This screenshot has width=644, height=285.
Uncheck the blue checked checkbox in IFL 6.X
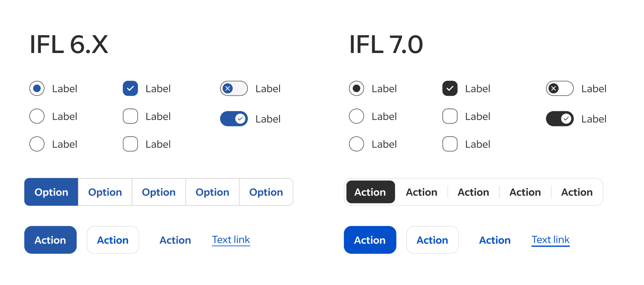tap(130, 88)
